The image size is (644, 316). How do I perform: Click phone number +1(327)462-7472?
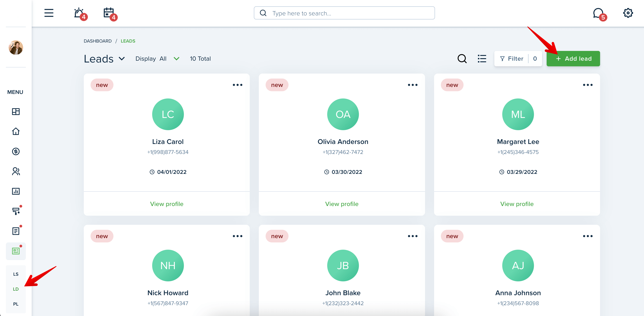click(343, 152)
